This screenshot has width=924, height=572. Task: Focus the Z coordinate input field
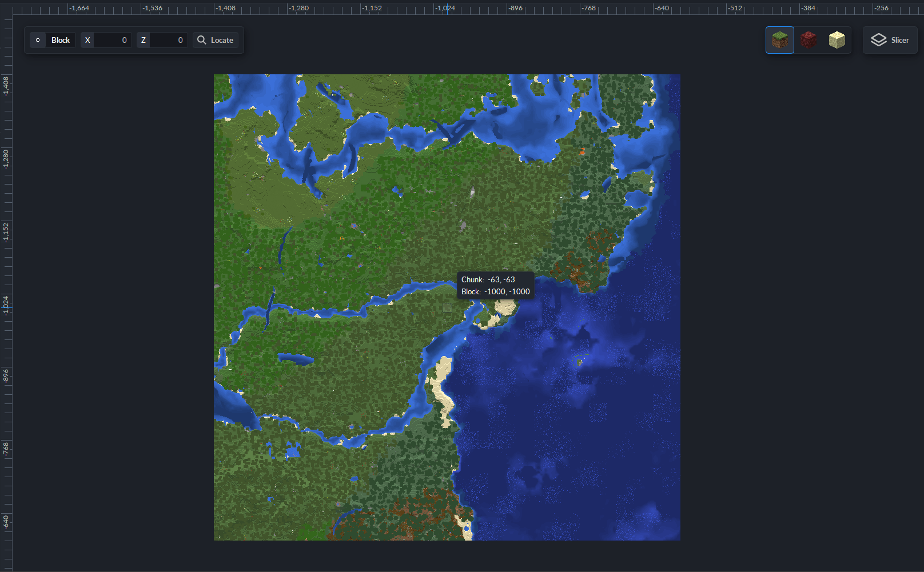(169, 40)
